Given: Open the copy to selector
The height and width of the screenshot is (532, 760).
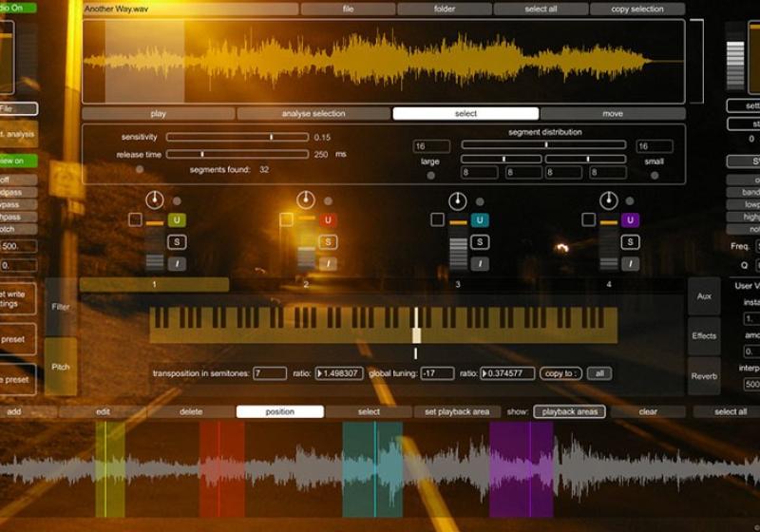Looking at the screenshot, I should click(x=560, y=373).
